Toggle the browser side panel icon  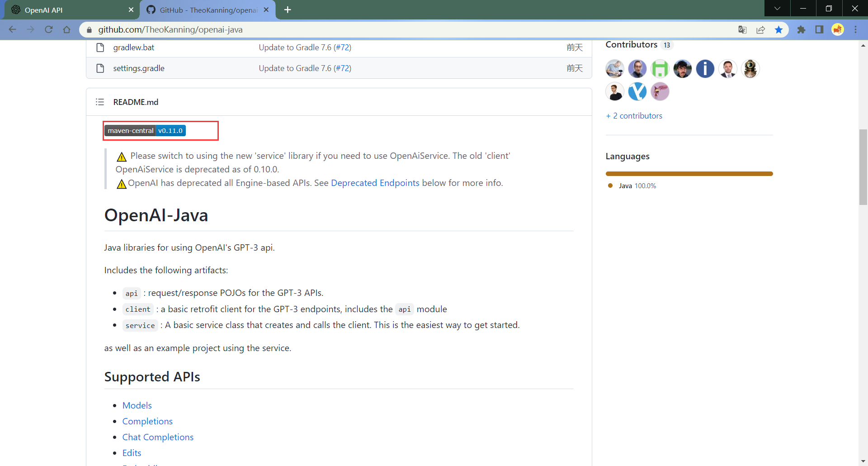(x=819, y=29)
